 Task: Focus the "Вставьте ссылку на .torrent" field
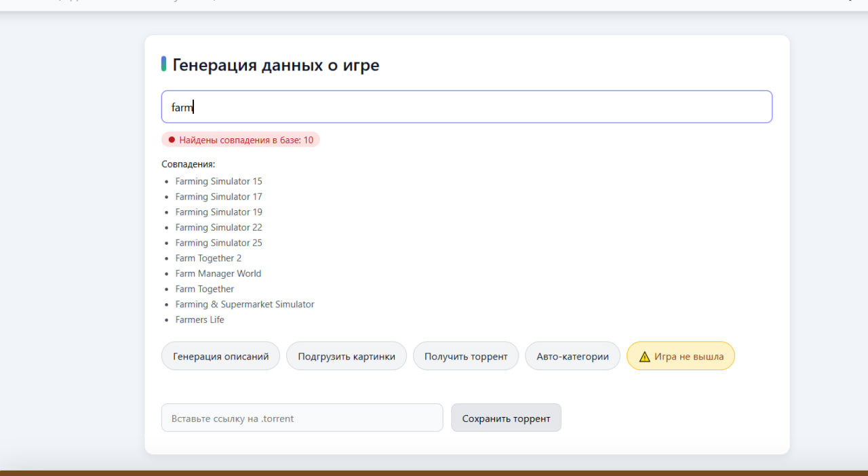[x=302, y=418]
